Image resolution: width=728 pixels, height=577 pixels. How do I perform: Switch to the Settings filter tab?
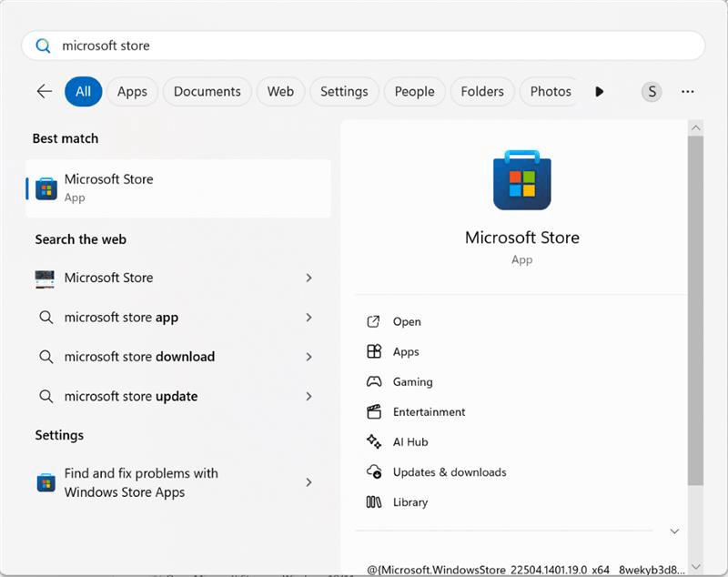click(x=344, y=91)
